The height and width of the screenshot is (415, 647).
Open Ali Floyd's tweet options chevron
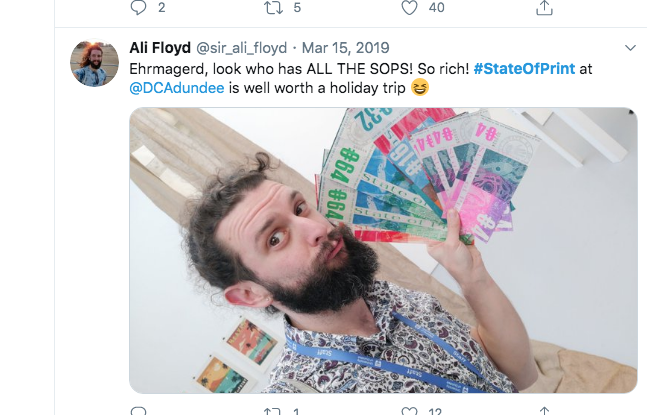pyautogui.click(x=630, y=48)
